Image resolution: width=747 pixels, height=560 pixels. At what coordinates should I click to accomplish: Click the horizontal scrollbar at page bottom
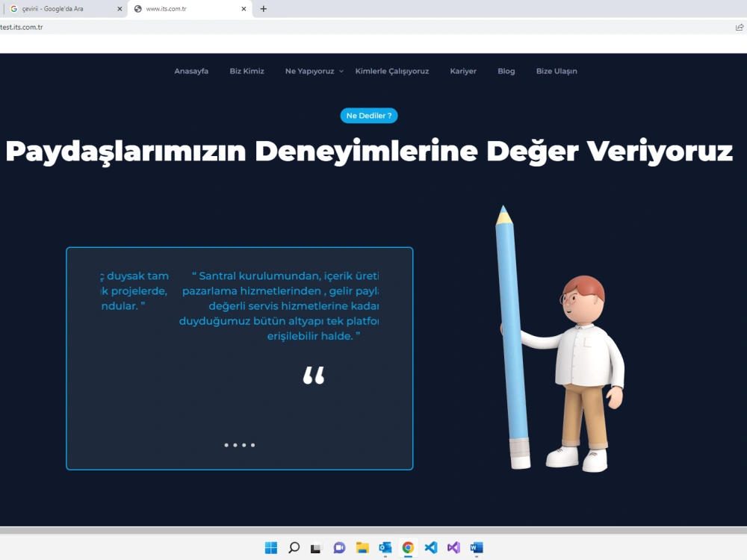373,530
